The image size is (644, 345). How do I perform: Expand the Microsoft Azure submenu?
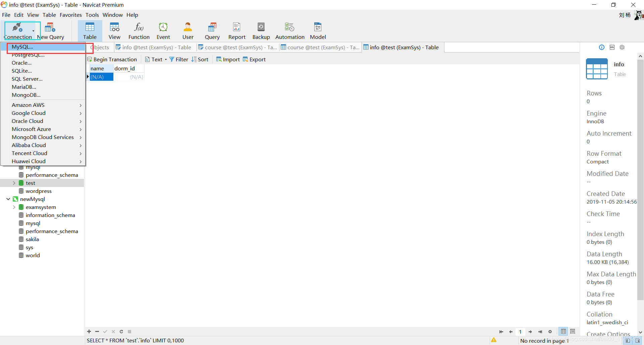click(43, 129)
